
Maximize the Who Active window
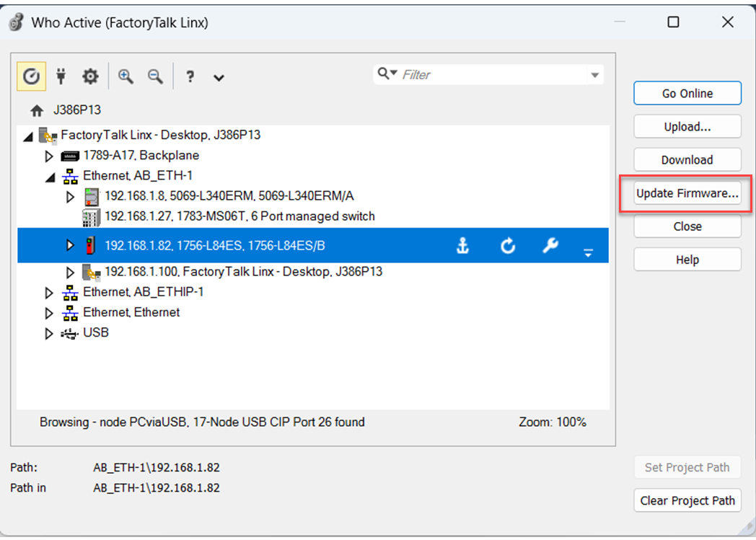tap(673, 22)
